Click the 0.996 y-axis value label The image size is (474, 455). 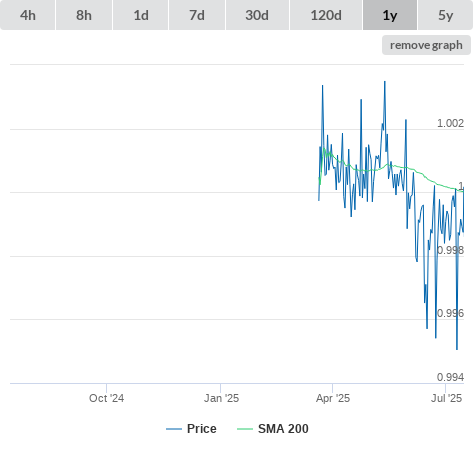point(450,313)
